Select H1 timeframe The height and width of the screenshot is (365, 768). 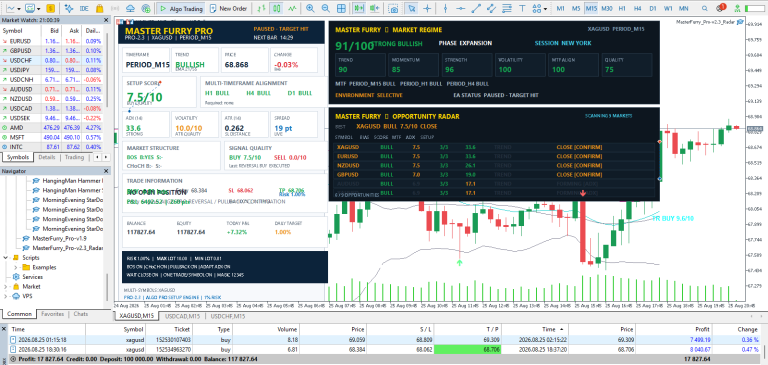(622, 8)
